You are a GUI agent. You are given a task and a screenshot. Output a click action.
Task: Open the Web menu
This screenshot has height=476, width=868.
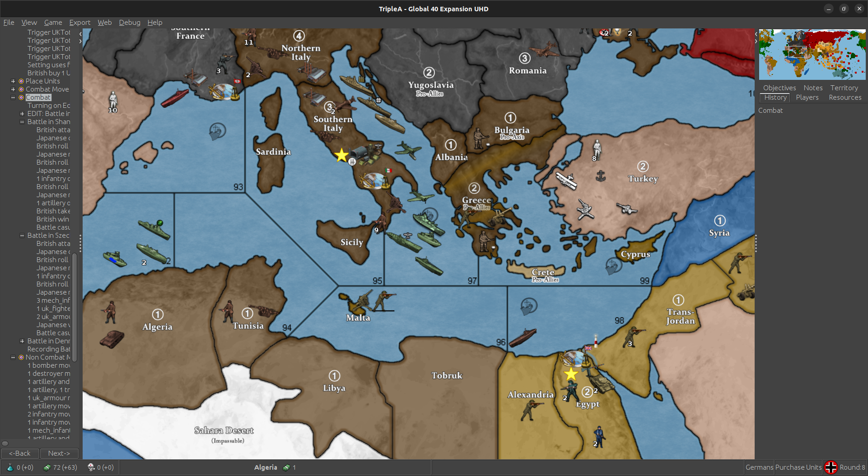[x=104, y=22]
